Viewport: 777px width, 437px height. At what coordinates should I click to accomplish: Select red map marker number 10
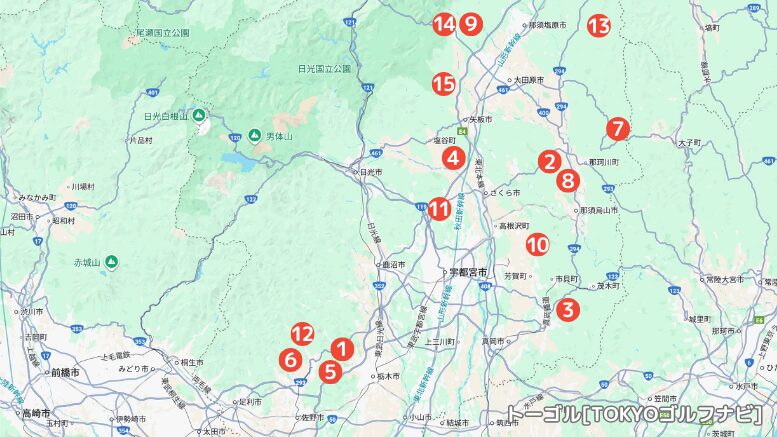click(x=538, y=244)
